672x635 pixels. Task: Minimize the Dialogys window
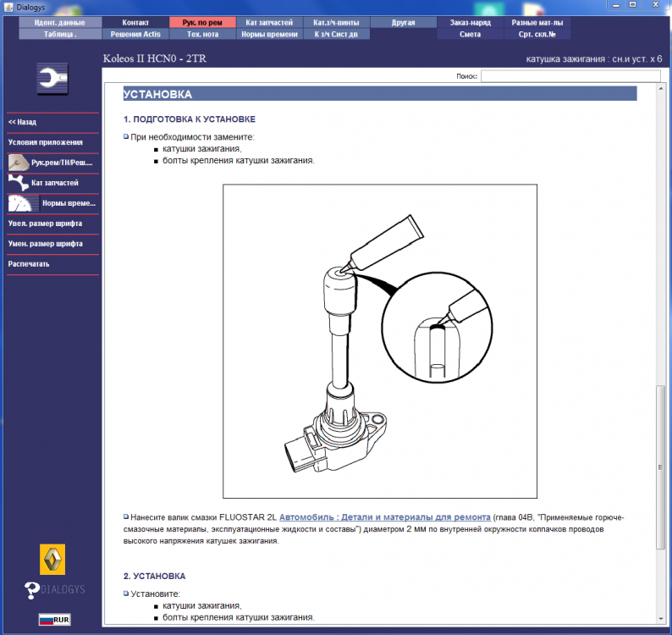click(x=616, y=5)
